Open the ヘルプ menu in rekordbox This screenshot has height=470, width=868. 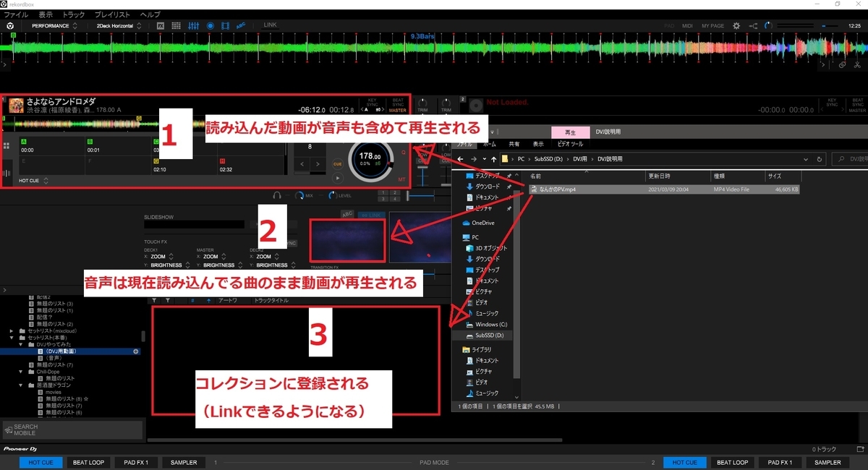coord(150,14)
